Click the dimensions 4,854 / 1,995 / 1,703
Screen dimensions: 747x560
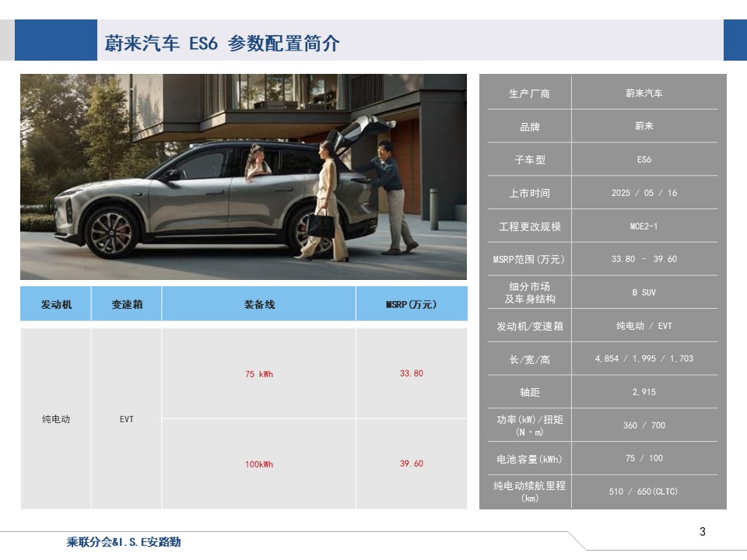(644, 359)
